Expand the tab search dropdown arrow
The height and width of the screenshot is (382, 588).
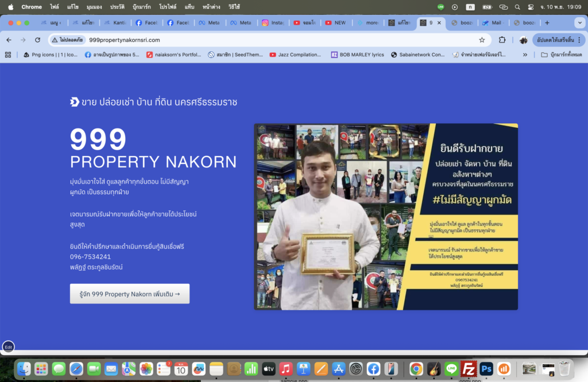[579, 23]
